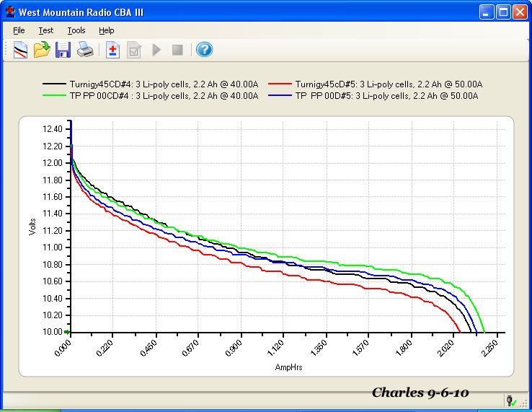Image resolution: width=532 pixels, height=412 pixels.
Task: Click the 1.120 AmpHrs axis value
Action: pyautogui.click(x=275, y=348)
